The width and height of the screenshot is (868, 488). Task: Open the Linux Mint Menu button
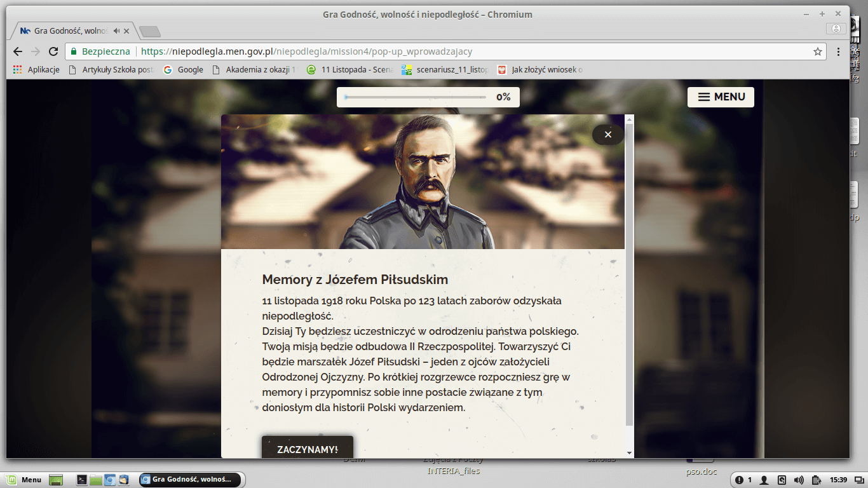(x=24, y=480)
